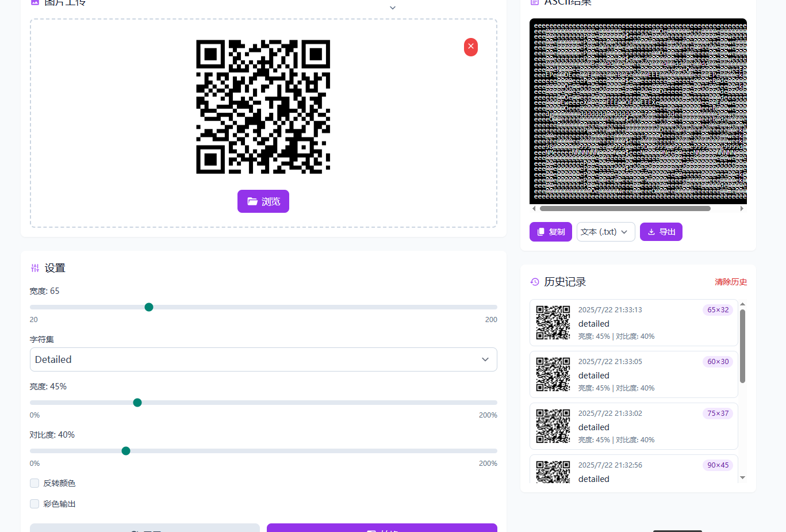The width and height of the screenshot is (786, 532).
Task: Select the 60×30 history entry thumbnail
Action: click(553, 374)
